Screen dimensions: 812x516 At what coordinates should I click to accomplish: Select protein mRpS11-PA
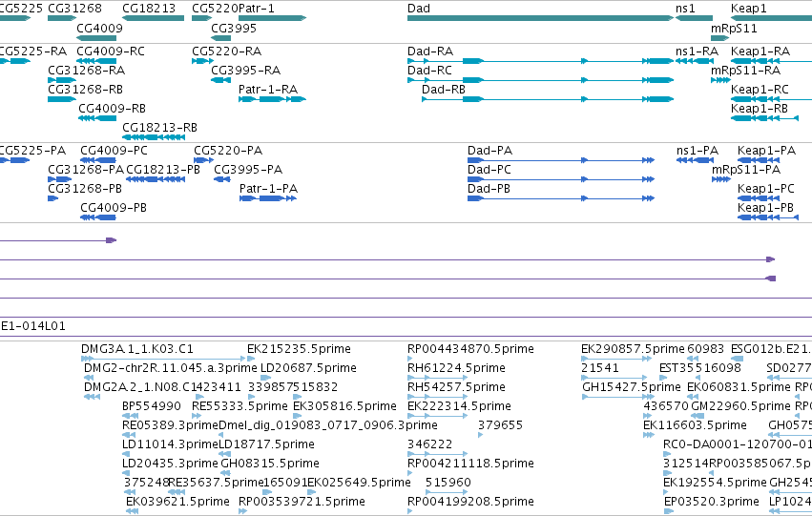(720, 179)
